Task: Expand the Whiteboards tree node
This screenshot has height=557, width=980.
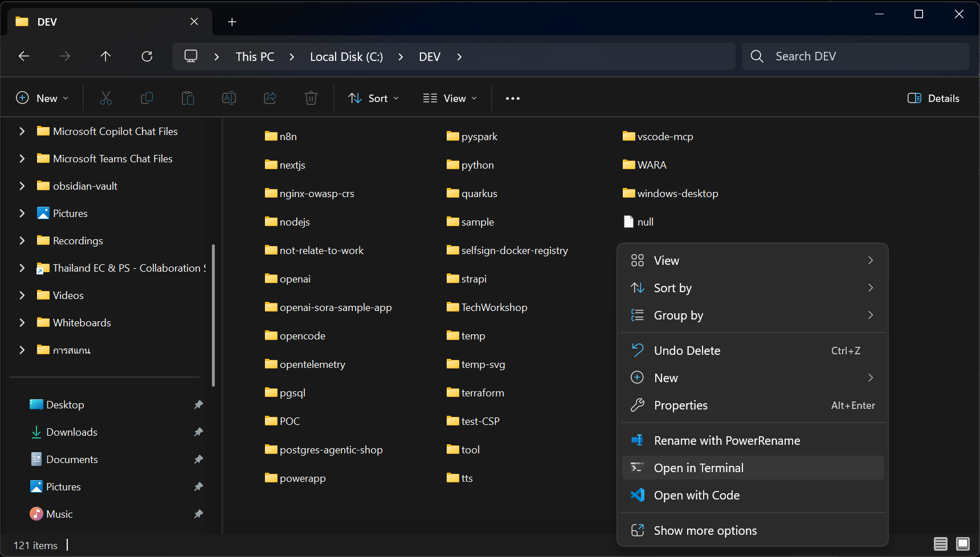Action: tap(22, 322)
